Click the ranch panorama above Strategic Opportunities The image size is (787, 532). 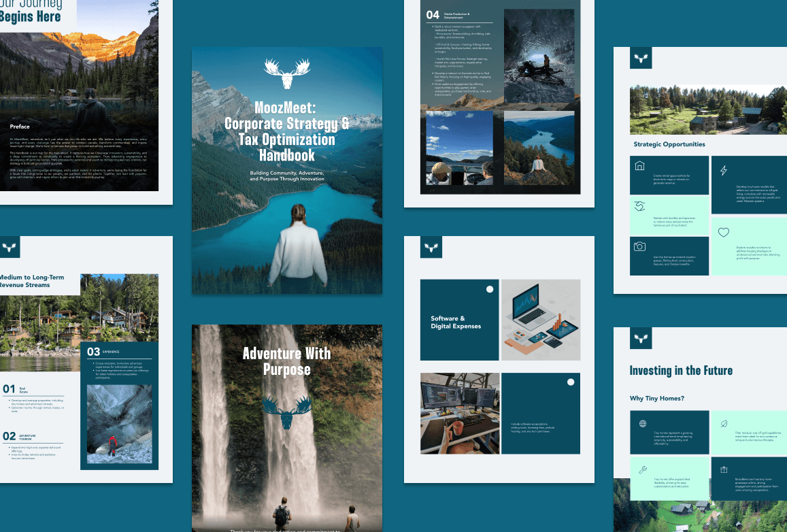[708, 110]
